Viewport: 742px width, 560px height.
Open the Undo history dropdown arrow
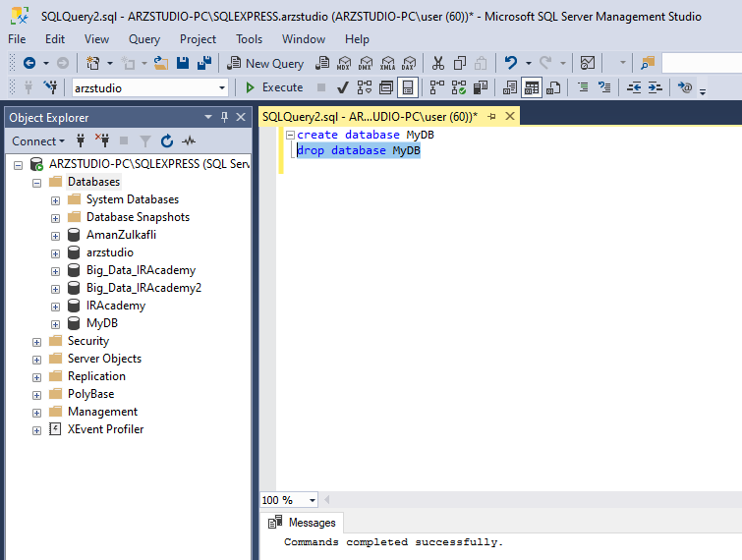tap(529, 63)
